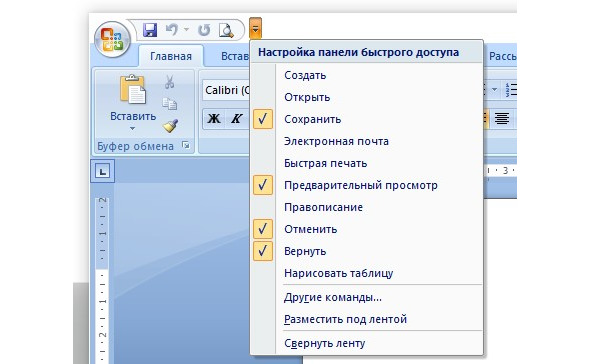
Task: Switch to the Рассылки ribbon tab
Action: [502, 56]
